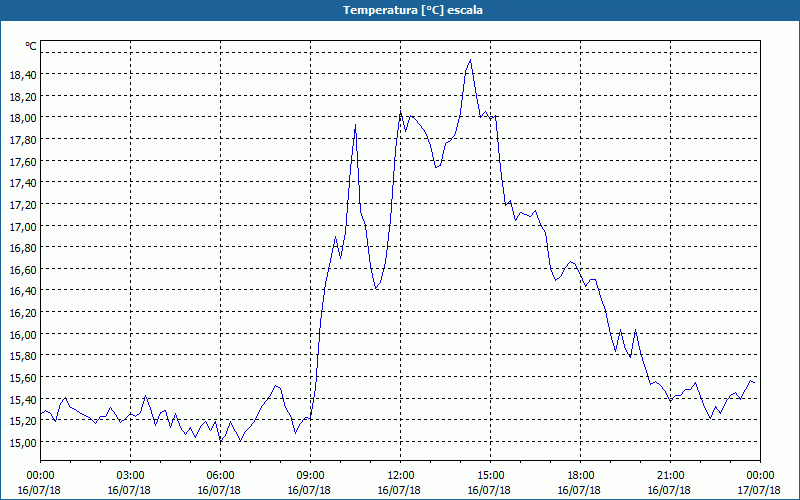Click the 16,80 y-axis label

pyautogui.click(x=23, y=247)
